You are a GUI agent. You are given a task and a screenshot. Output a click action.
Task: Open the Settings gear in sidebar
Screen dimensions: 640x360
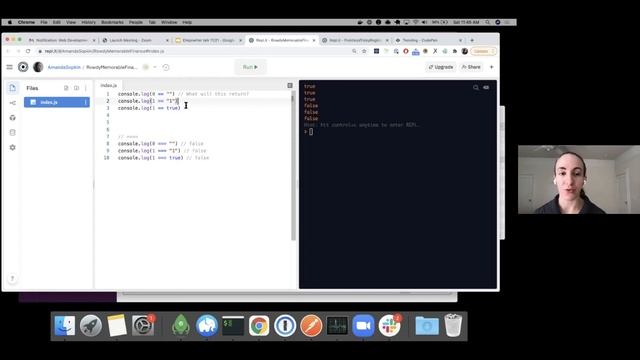[13, 147]
